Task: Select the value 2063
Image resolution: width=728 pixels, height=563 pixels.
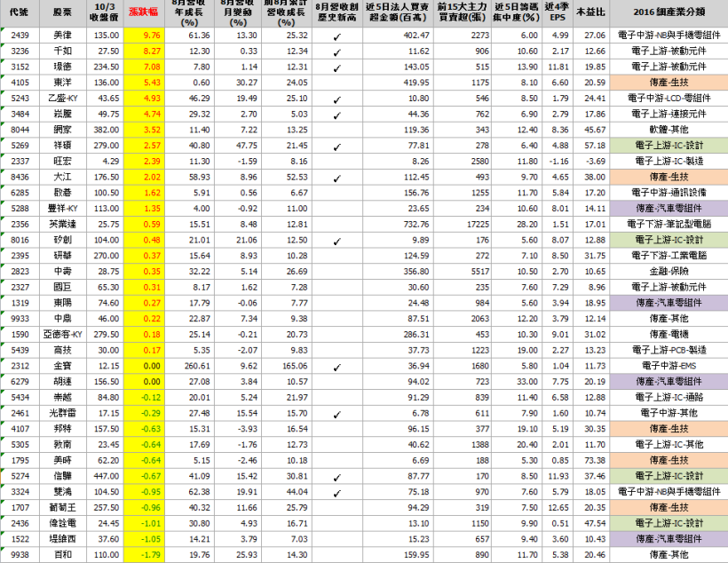Action: pos(479,319)
